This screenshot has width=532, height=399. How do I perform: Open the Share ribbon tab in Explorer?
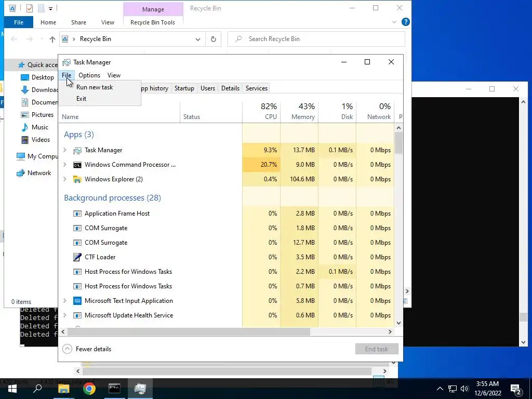pyautogui.click(x=78, y=22)
